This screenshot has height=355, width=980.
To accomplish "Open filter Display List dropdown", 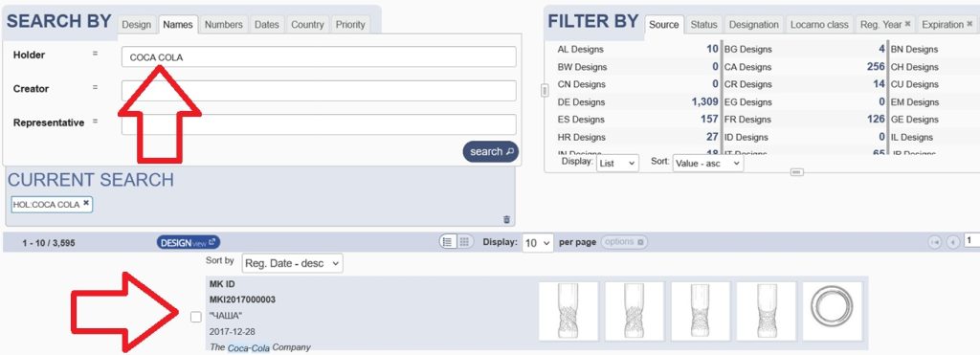I will coord(617,163).
